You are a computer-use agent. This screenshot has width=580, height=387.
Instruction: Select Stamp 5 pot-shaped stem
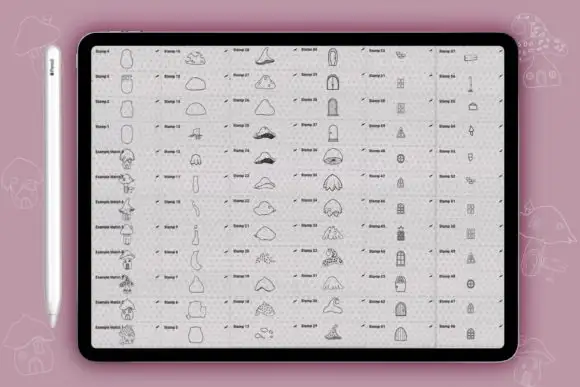point(195,335)
